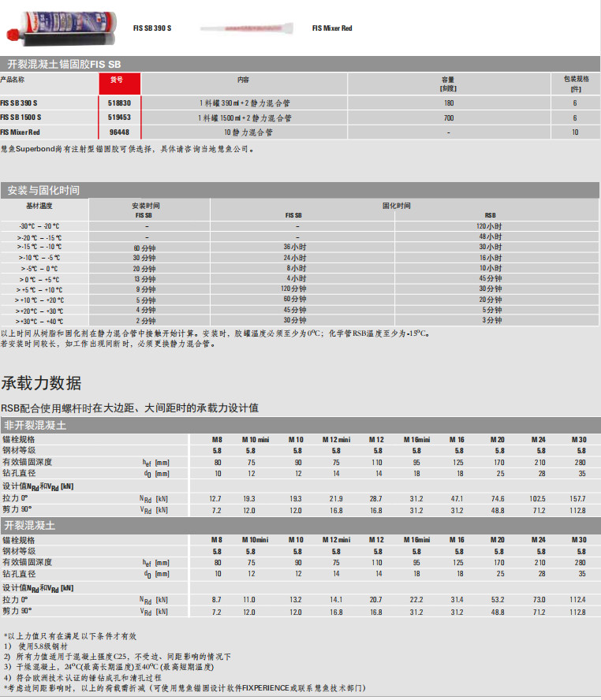Click the 基材温度 column header
601x700 pixels.
[39, 205]
